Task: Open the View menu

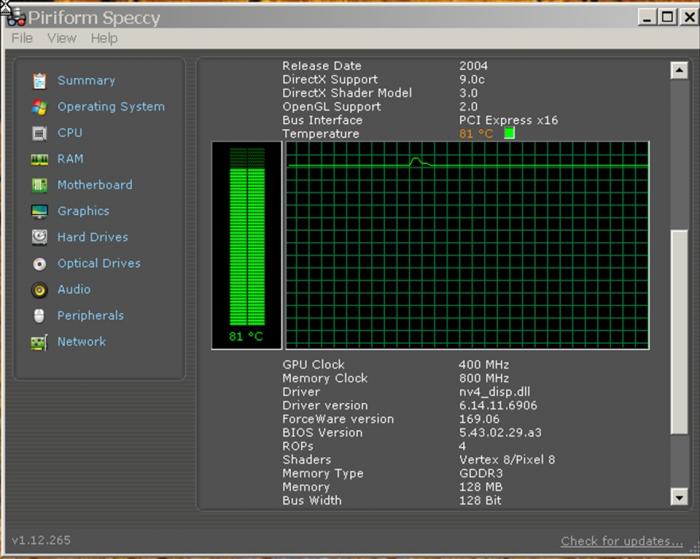Action: (61, 38)
